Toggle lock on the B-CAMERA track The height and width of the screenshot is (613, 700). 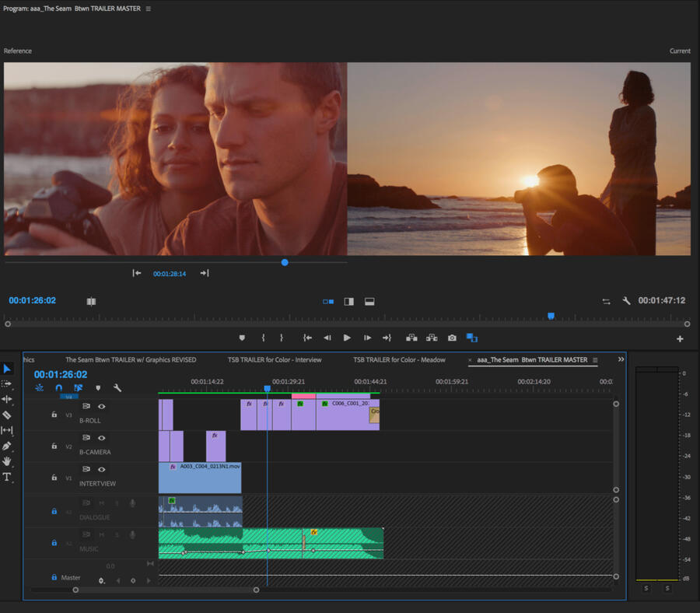pos(54,447)
